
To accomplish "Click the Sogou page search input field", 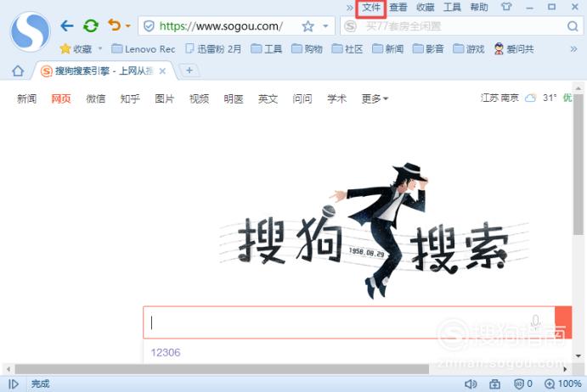I will click(x=349, y=322).
